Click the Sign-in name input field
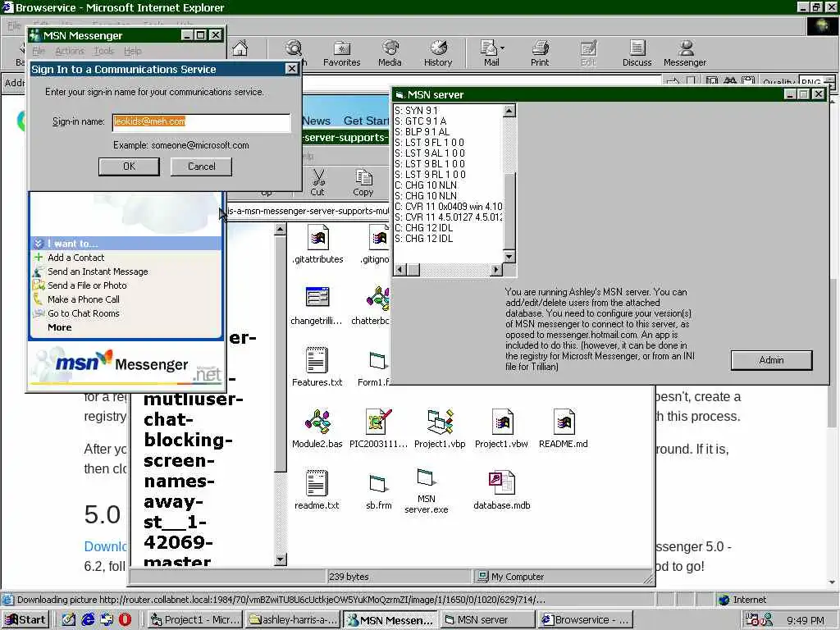840x630 pixels. [x=202, y=121]
